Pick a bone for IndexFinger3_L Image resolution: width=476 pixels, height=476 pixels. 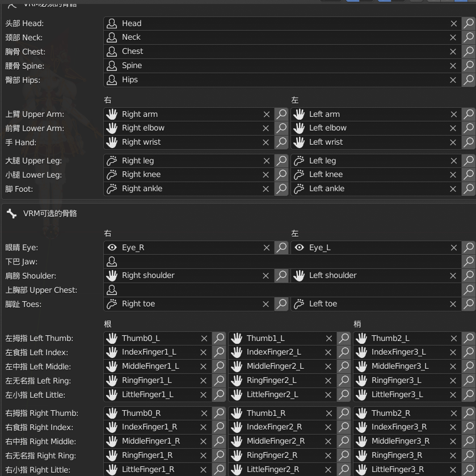pyautogui.click(x=469, y=352)
